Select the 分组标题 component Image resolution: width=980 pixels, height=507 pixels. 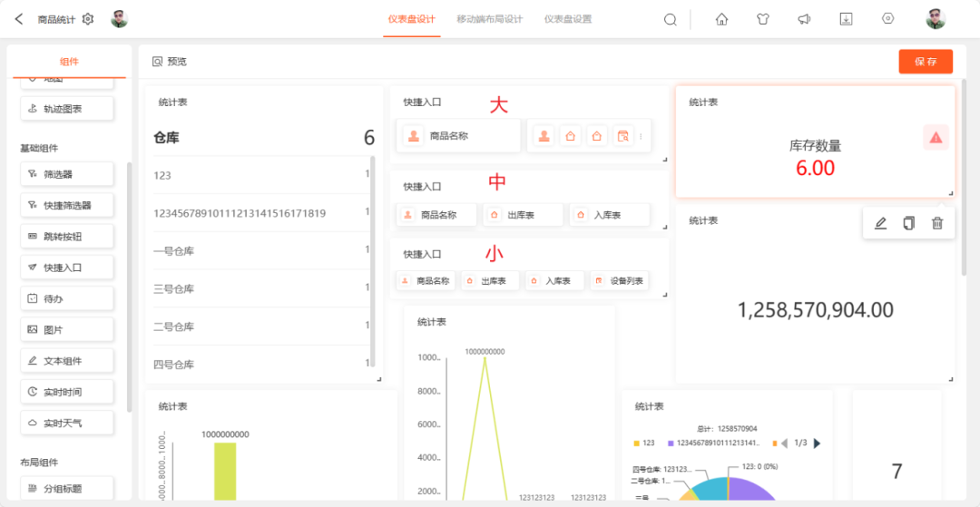[x=67, y=488]
